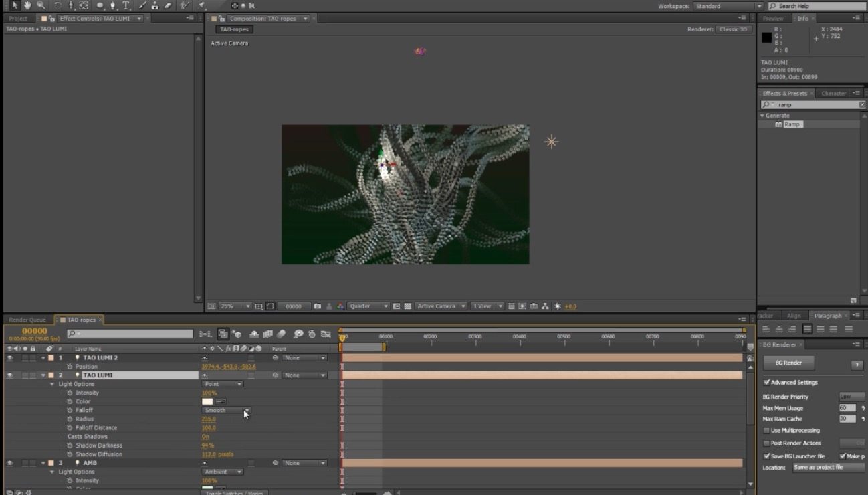Open Composition Mini-Flowchart in timeline
Screen dimensions: 868x495
coord(205,334)
